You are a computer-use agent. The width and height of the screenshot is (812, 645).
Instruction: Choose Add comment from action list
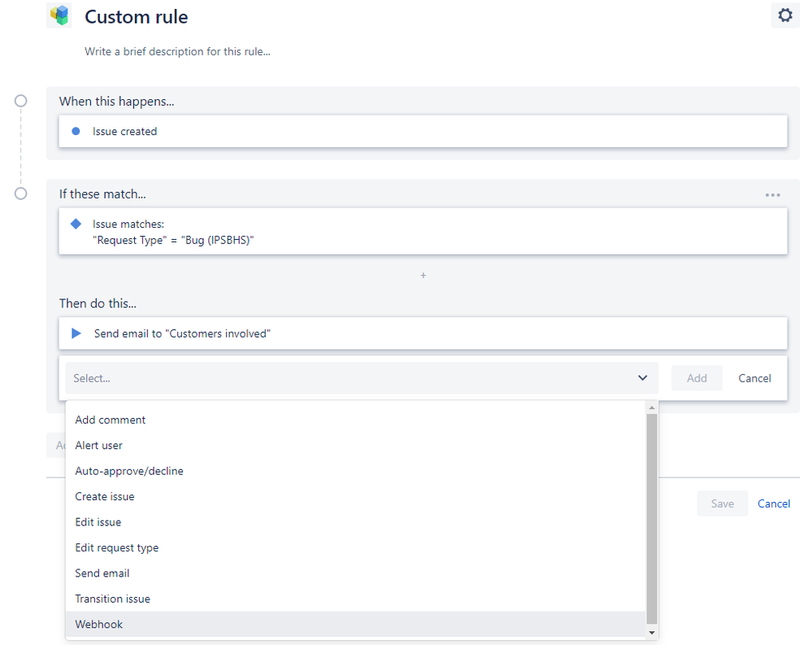click(355, 420)
